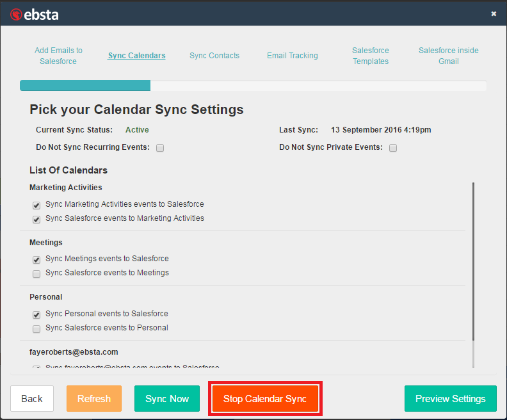Click the ebsta logo icon

click(16, 13)
